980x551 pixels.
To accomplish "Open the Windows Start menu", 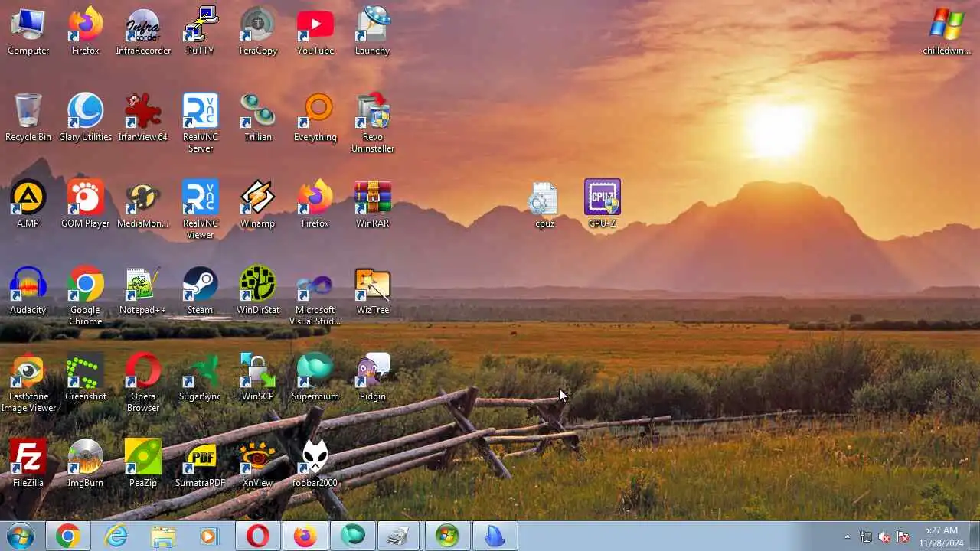I will click(21, 536).
